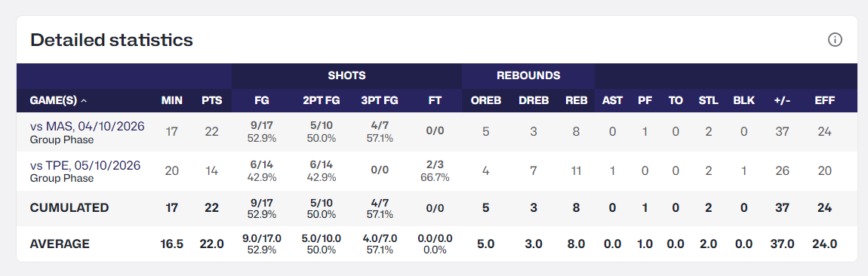Select the AVERAGE row label
The height and width of the screenshot is (276, 868).
tap(60, 244)
